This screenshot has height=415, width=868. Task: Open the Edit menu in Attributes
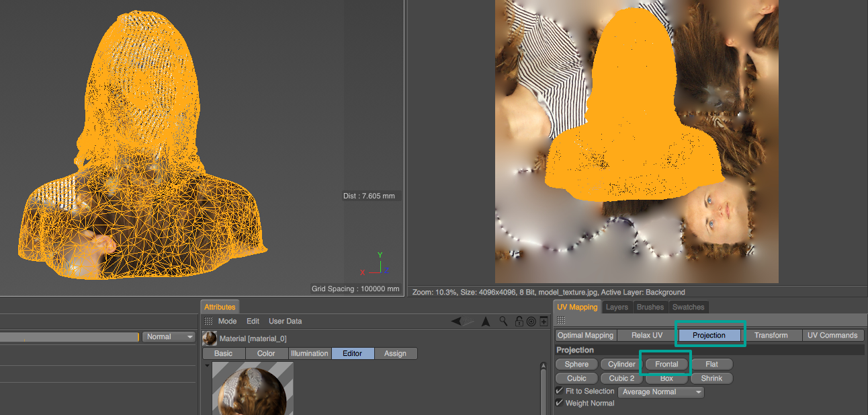(x=253, y=322)
